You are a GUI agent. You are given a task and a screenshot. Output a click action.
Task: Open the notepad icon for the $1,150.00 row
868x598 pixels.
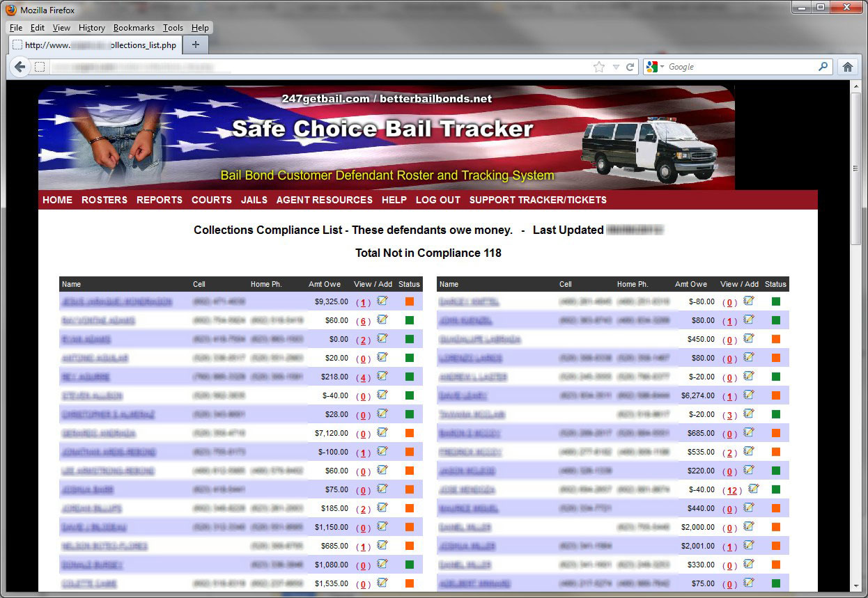pos(382,526)
